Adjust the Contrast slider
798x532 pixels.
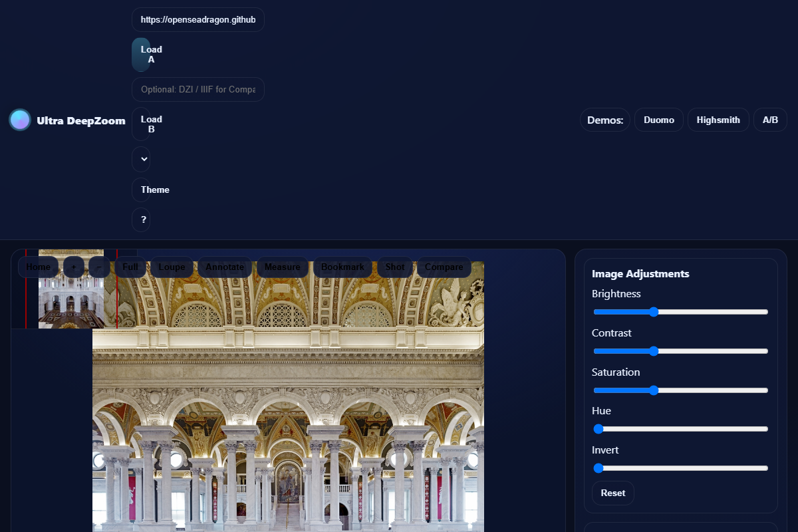[x=681, y=351]
